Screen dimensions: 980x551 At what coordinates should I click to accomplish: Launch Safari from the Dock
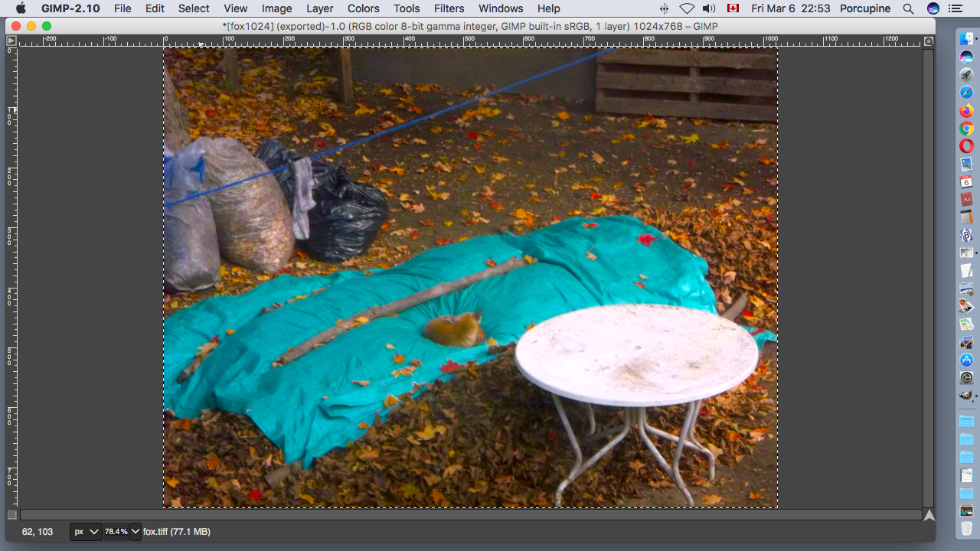click(966, 92)
